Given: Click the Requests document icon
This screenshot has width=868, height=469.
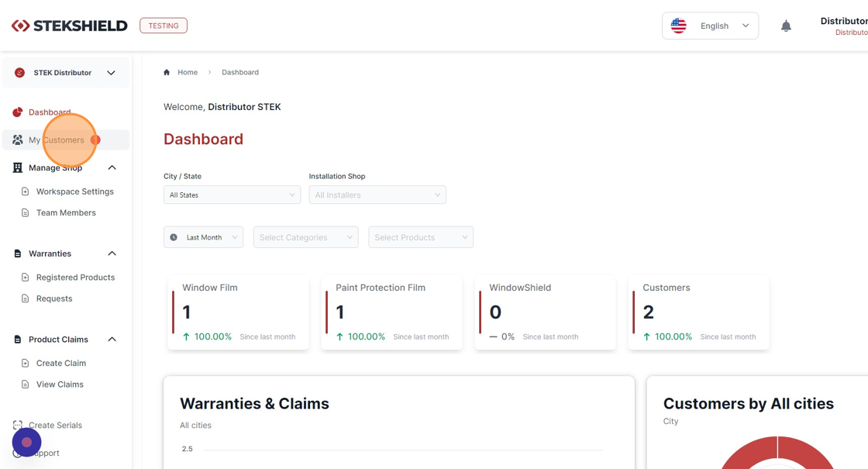Looking at the screenshot, I should pyautogui.click(x=25, y=298).
